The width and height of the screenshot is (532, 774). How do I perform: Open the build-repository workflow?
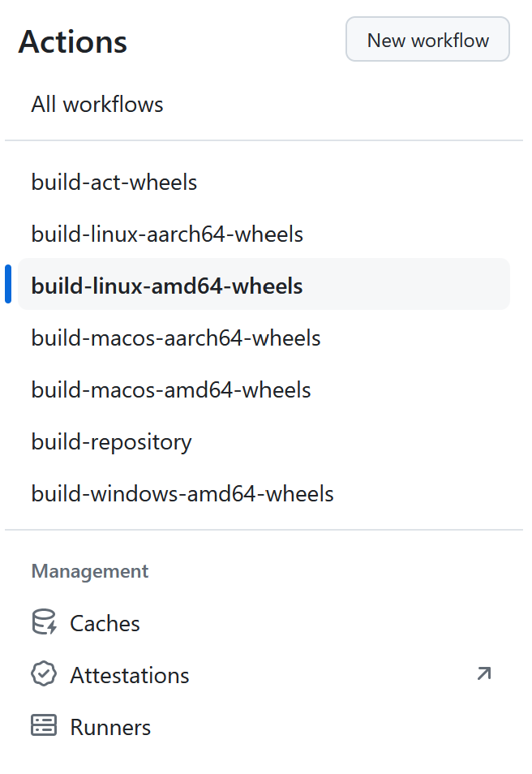click(112, 442)
